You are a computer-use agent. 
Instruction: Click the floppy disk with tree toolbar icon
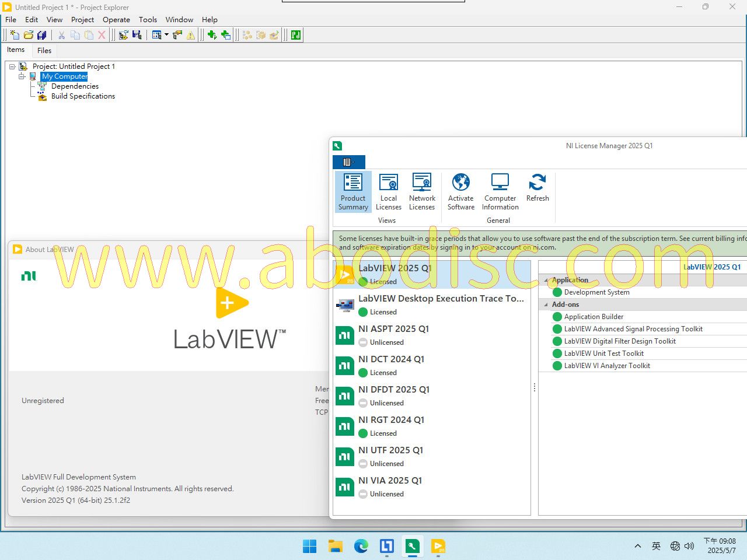137,35
